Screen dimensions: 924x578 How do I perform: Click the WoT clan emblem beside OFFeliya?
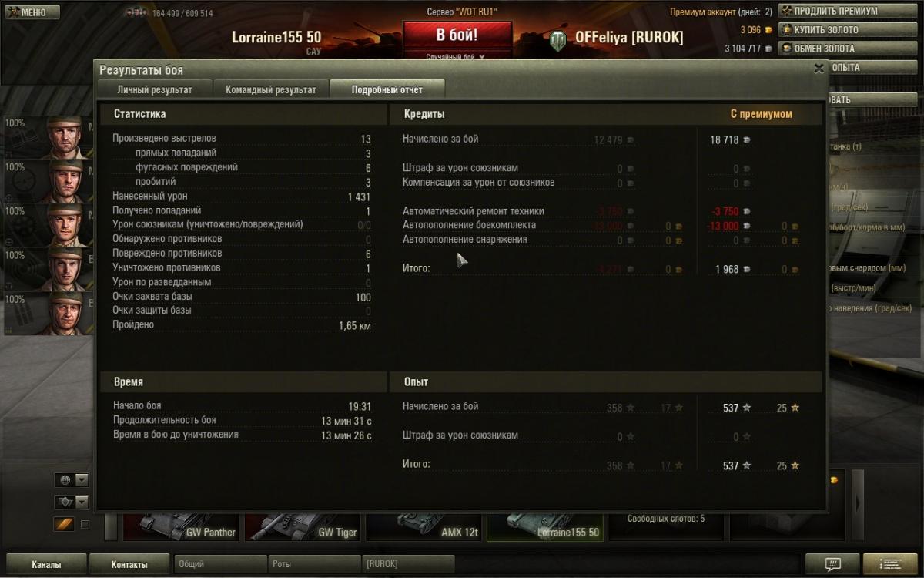(559, 39)
